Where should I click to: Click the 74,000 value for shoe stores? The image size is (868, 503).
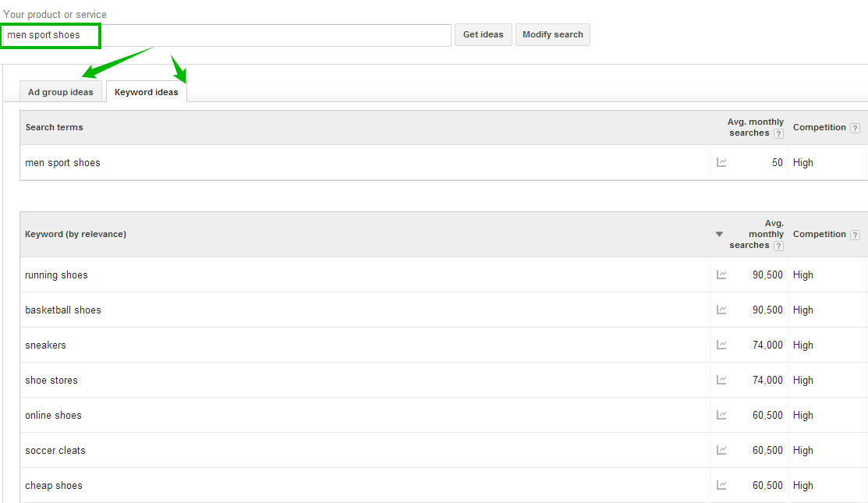(767, 380)
